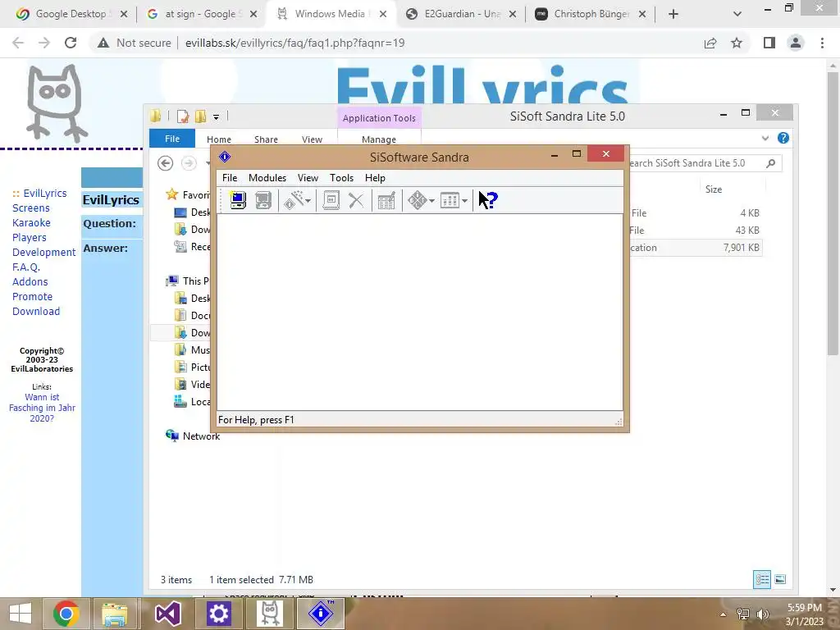Click the report table pencil icon in Sandra
Screen dimensions: 840x630
pyautogui.click(x=386, y=200)
